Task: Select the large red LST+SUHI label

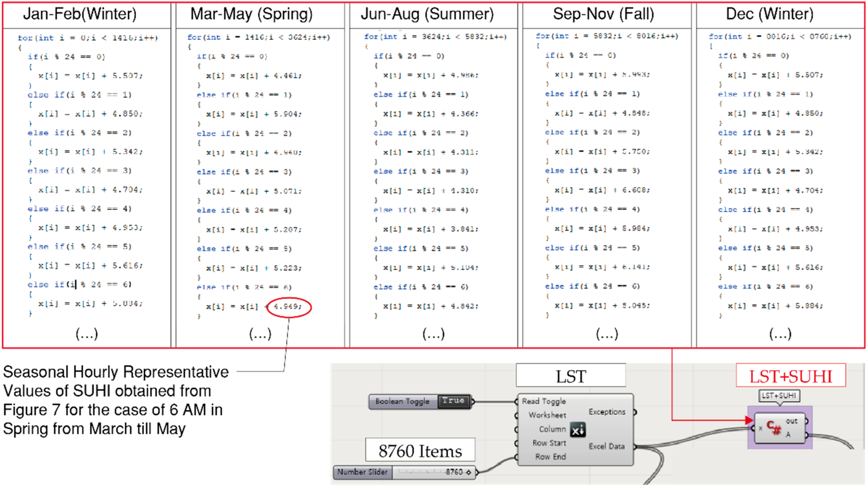Action: click(x=790, y=375)
